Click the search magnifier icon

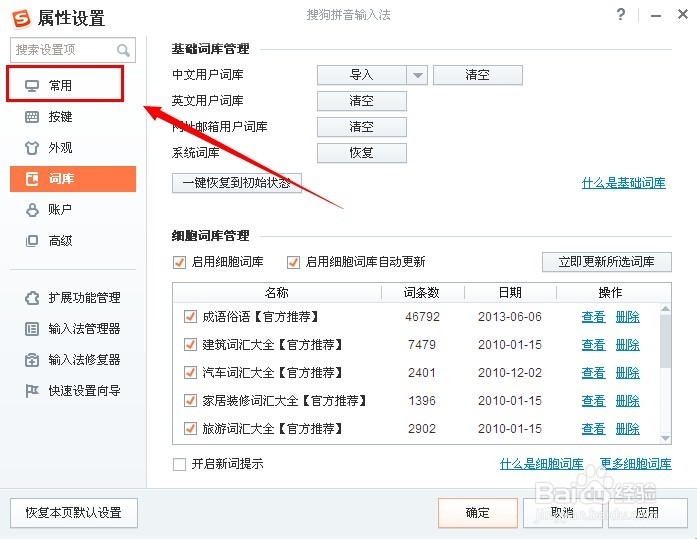[x=123, y=50]
